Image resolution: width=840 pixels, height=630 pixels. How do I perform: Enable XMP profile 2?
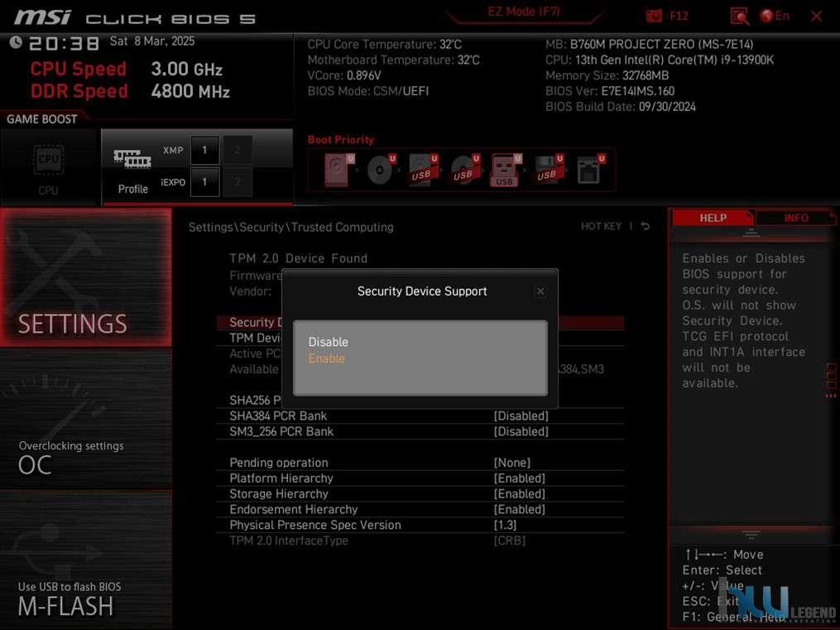(x=238, y=150)
